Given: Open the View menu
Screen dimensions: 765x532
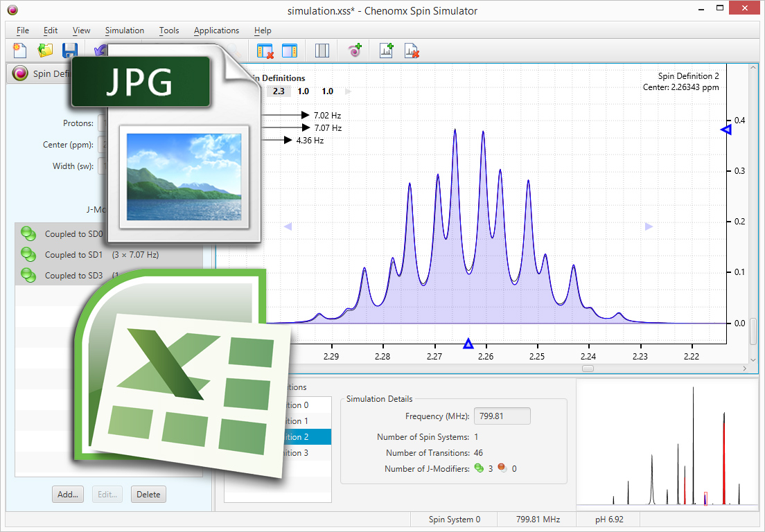Looking at the screenshot, I should (82, 30).
